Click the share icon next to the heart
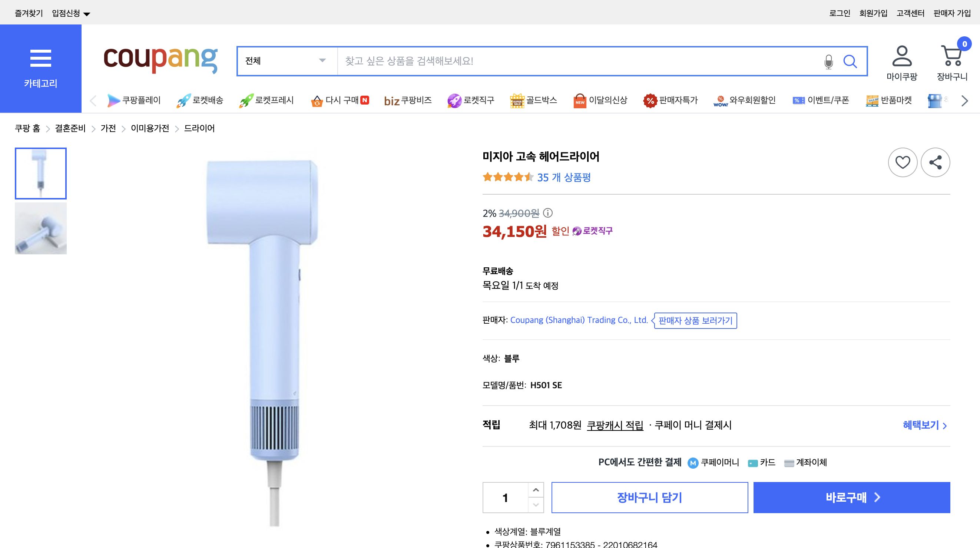The height and width of the screenshot is (548, 980). click(x=936, y=162)
